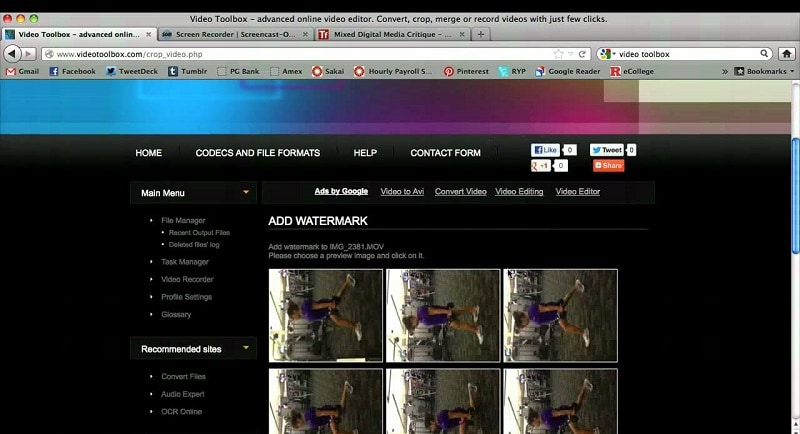800x434 pixels.
Task: Open the Hourly Payroll bookmark
Action: (x=393, y=71)
